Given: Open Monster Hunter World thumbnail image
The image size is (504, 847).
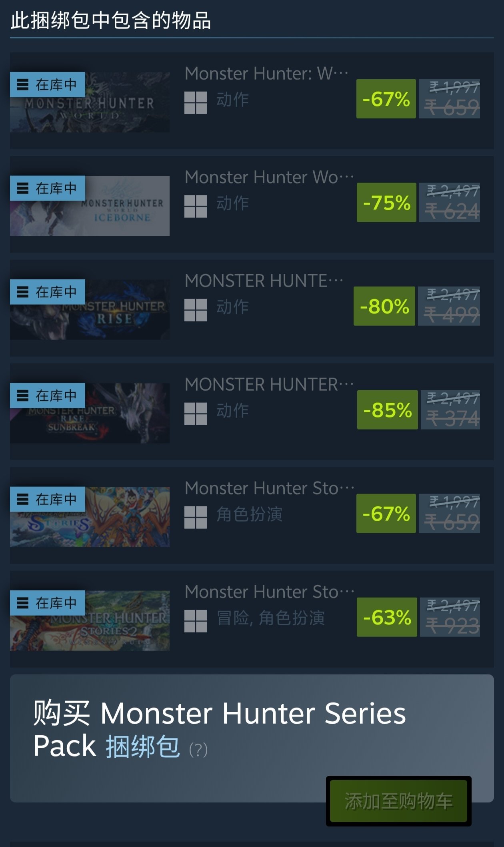Looking at the screenshot, I should [90, 102].
